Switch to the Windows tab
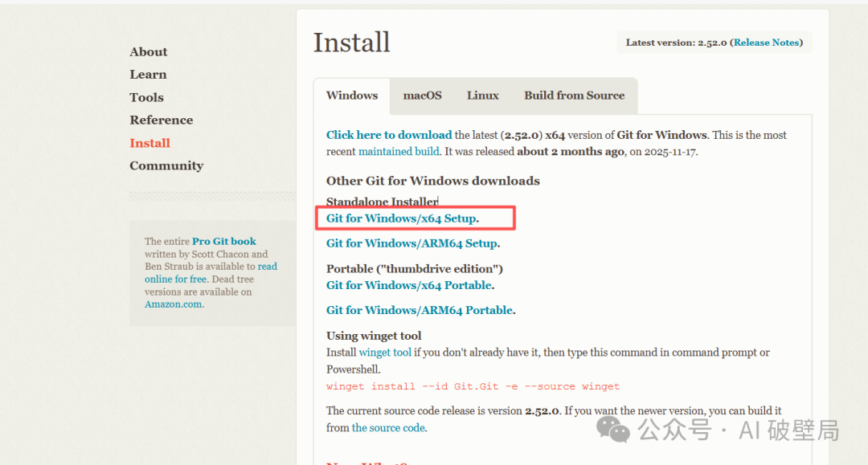 pyautogui.click(x=352, y=96)
